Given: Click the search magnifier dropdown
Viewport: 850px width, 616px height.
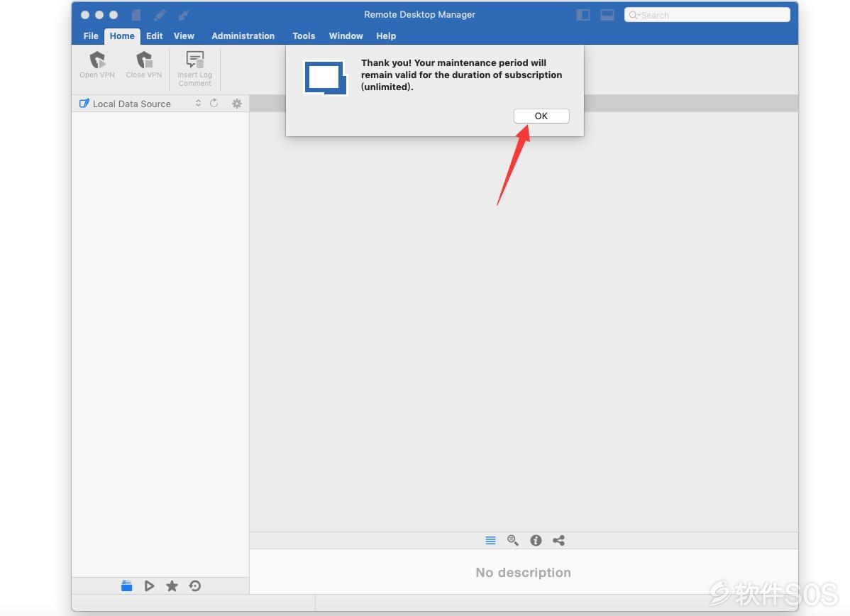Looking at the screenshot, I should click(634, 15).
